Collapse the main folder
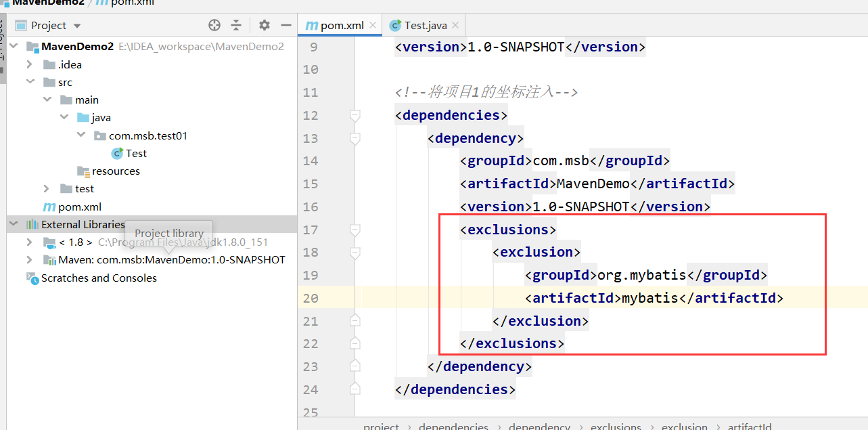Viewport: 868px width, 430px height. (47, 100)
